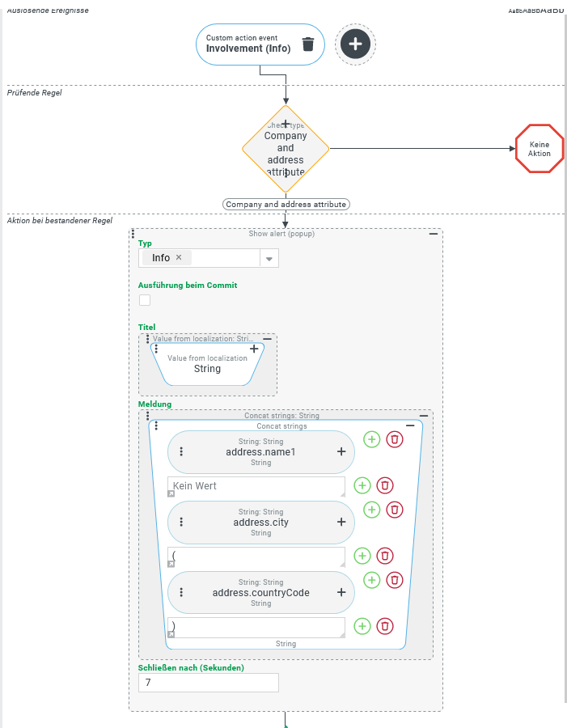Remove the Info tag from Typ field
Viewport: 567px width, 728px height.
[179, 257]
